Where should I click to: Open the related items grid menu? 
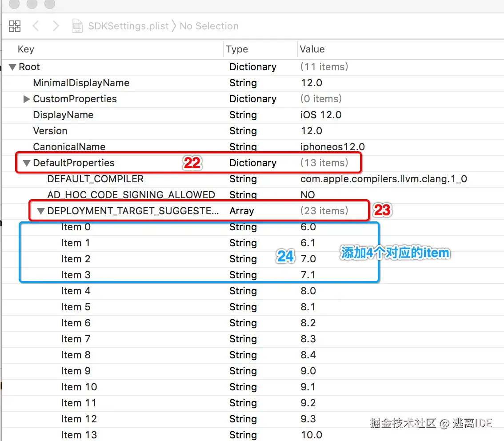pyautogui.click(x=15, y=26)
